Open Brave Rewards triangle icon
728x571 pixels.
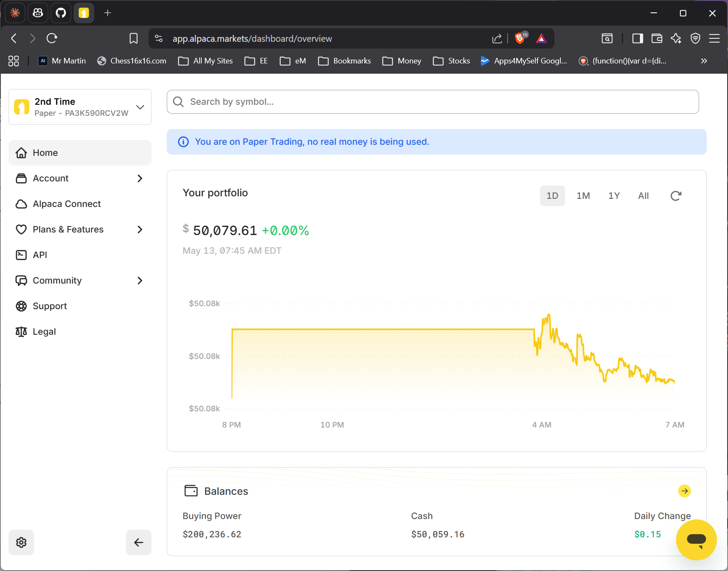coord(541,39)
